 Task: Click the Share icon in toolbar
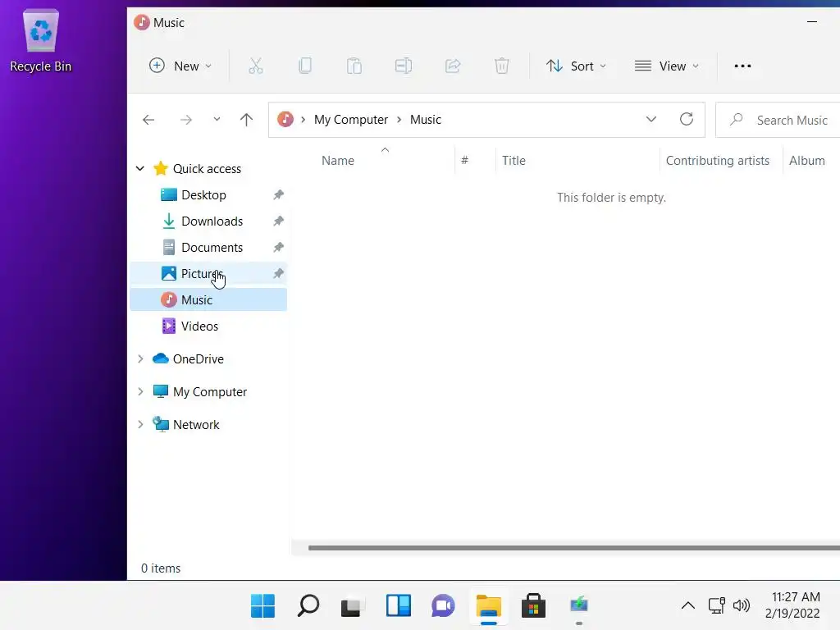[x=453, y=66]
